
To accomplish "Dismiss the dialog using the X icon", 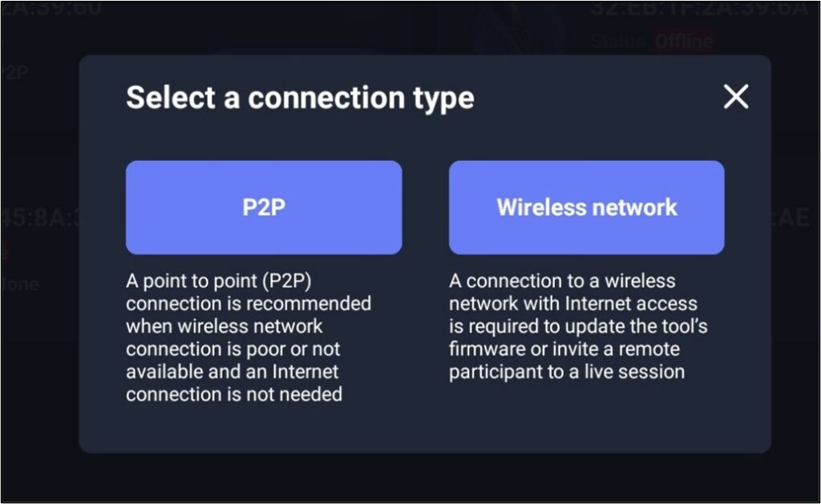I will click(x=734, y=97).
